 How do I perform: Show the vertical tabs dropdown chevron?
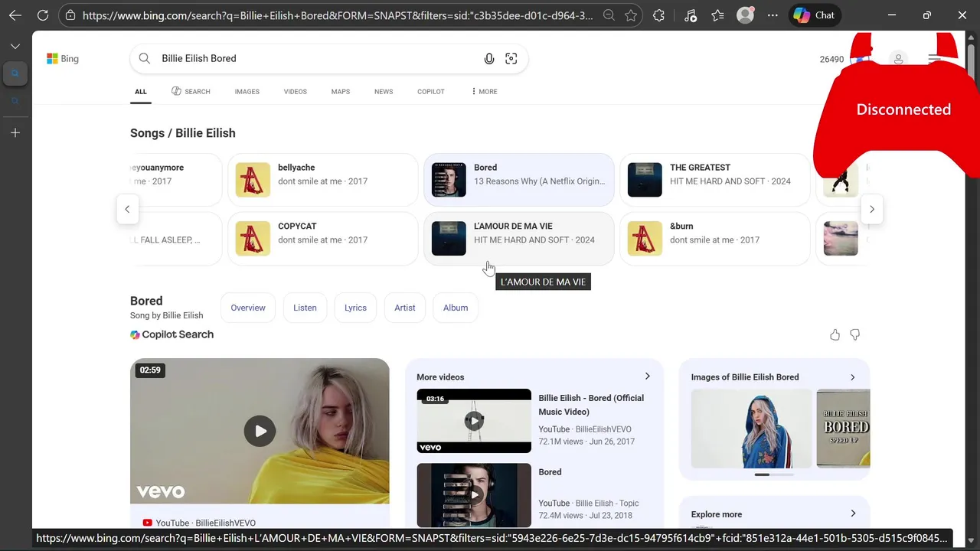tap(15, 47)
